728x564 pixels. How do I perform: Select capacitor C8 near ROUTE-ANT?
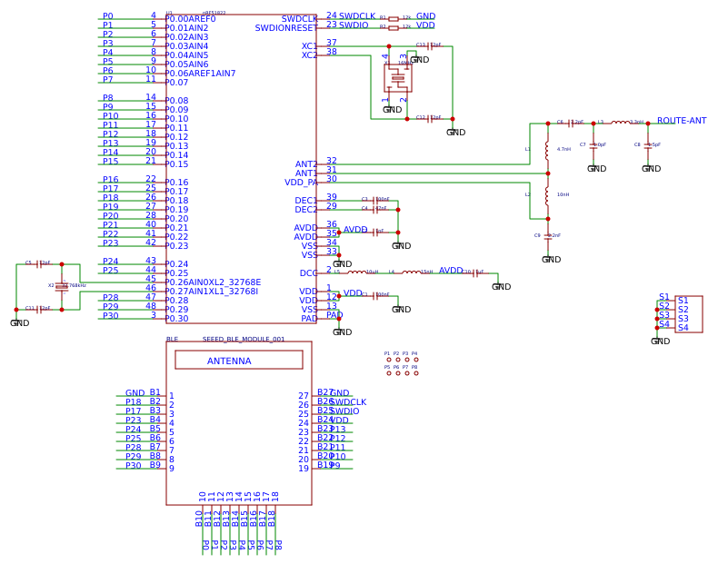tap(648, 144)
